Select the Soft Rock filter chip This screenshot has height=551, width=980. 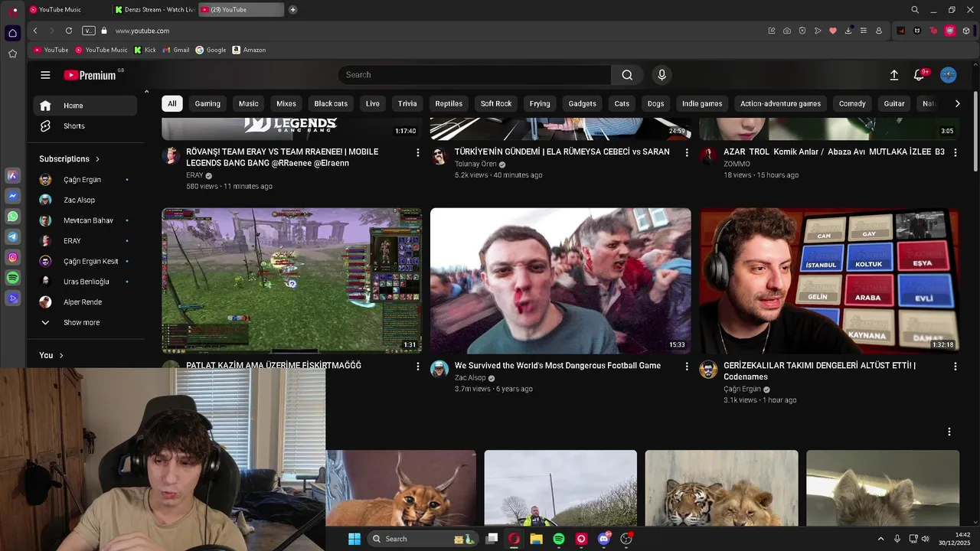496,103
